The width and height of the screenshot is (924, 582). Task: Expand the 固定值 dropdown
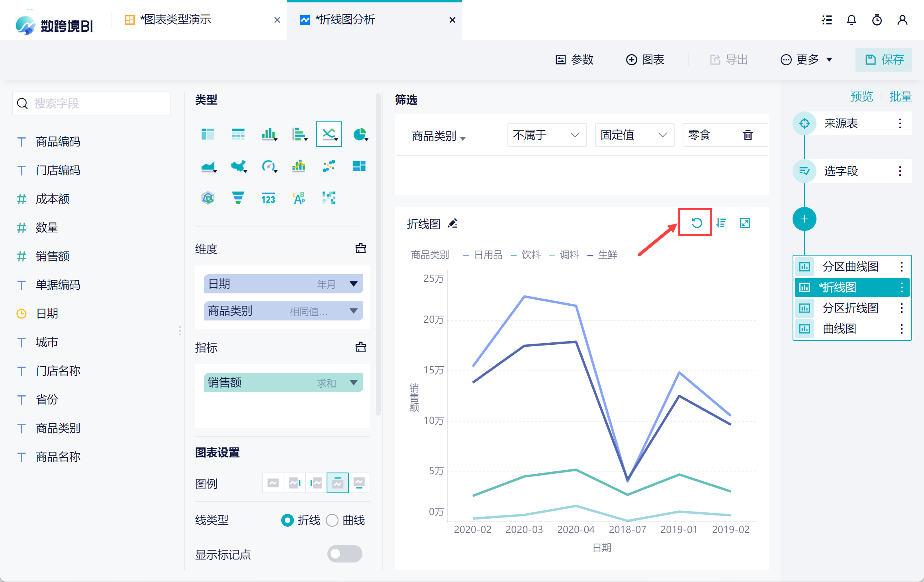[634, 135]
